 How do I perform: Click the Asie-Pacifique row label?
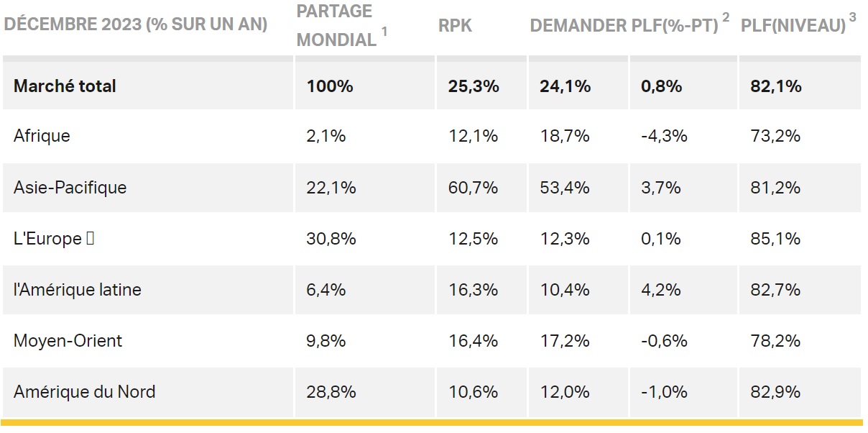(70, 188)
